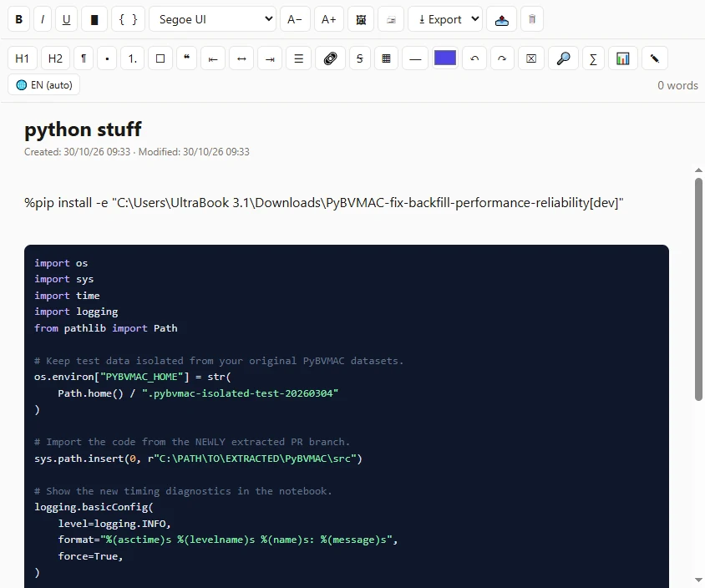705x588 pixels.
Task: Open the blue text color swatch
Action: (445, 58)
